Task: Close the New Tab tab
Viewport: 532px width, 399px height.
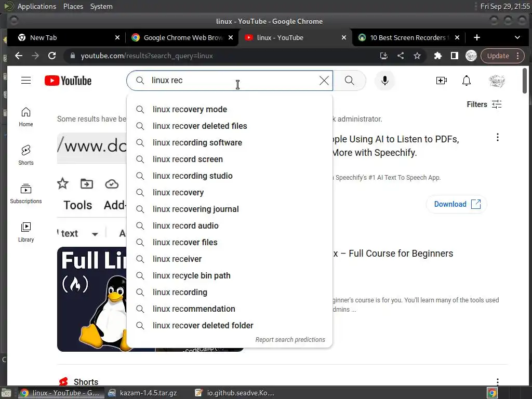Action: point(117,37)
